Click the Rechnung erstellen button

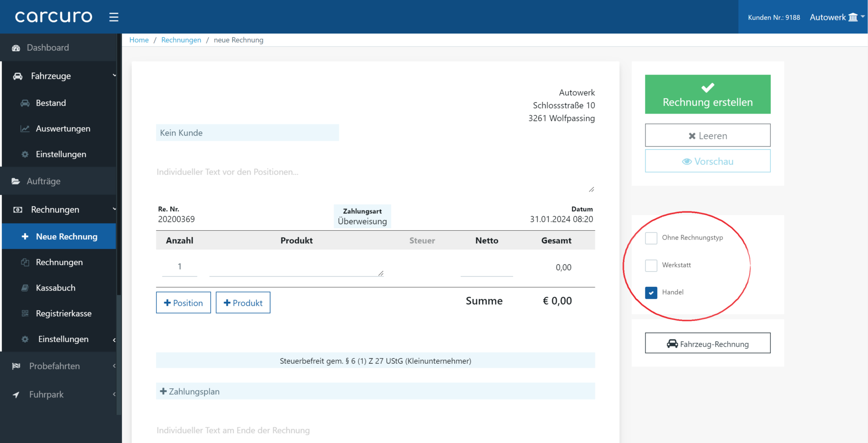pyautogui.click(x=708, y=94)
